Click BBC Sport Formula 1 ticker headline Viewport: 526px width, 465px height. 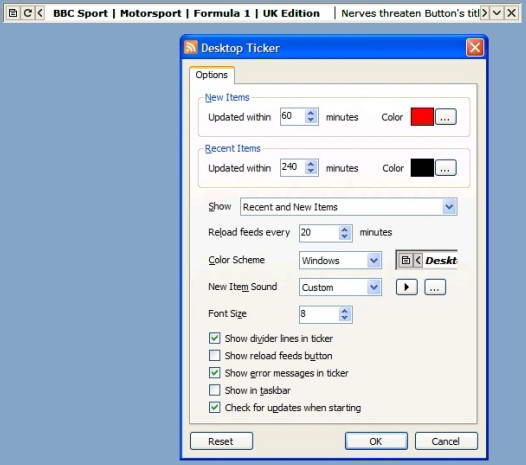(x=187, y=13)
